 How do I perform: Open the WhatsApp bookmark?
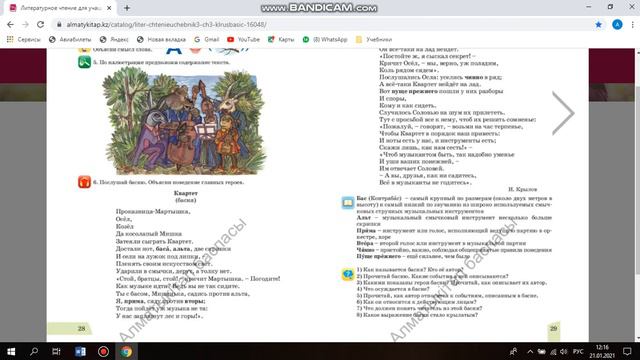(325, 40)
